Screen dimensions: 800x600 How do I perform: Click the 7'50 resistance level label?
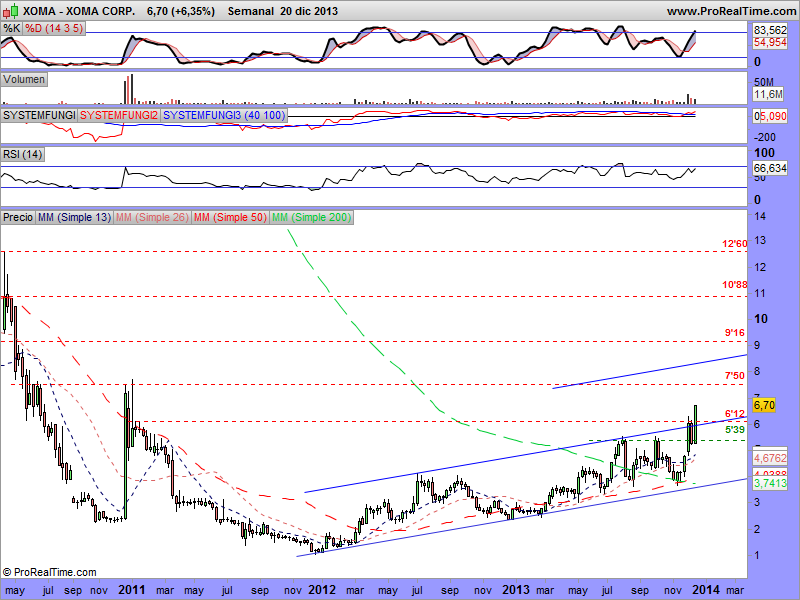pyautogui.click(x=735, y=376)
